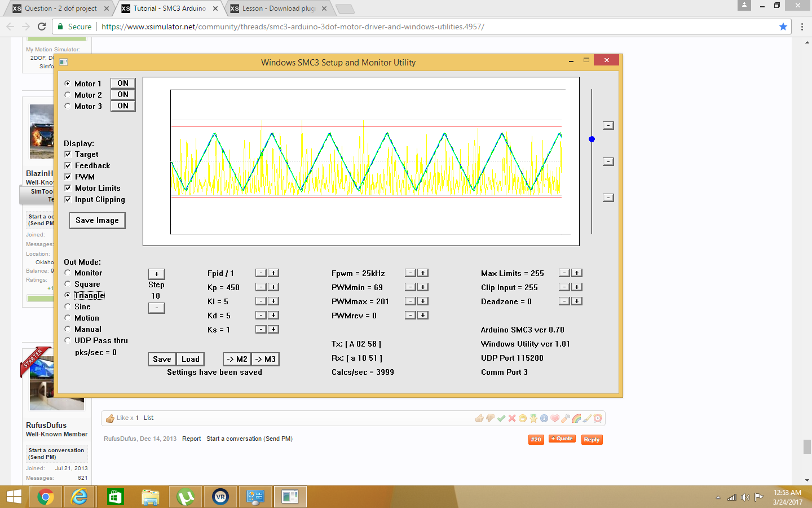Increase Ks value
812x508 pixels.
coord(273,330)
